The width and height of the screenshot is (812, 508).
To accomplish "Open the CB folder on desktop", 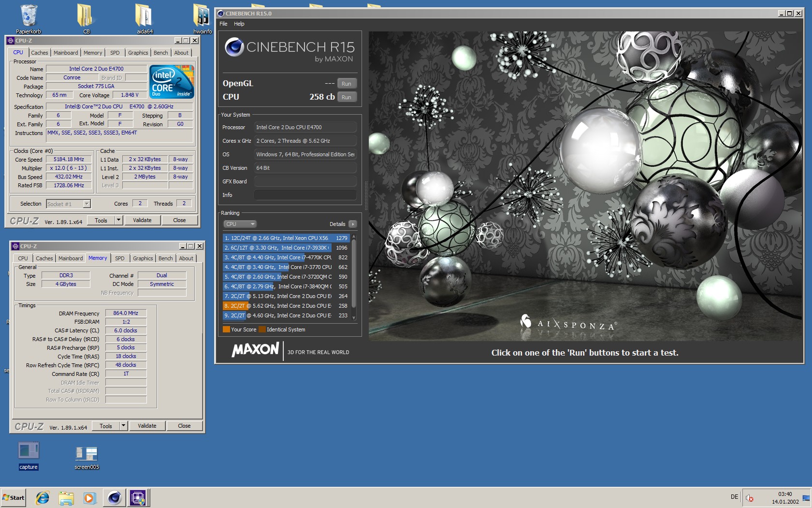I will [x=86, y=19].
